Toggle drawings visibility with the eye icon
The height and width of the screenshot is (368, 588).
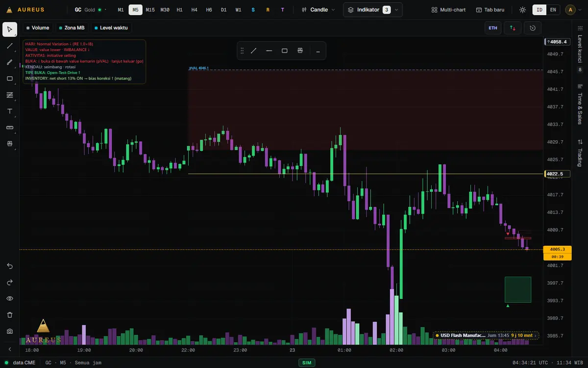coord(10,298)
